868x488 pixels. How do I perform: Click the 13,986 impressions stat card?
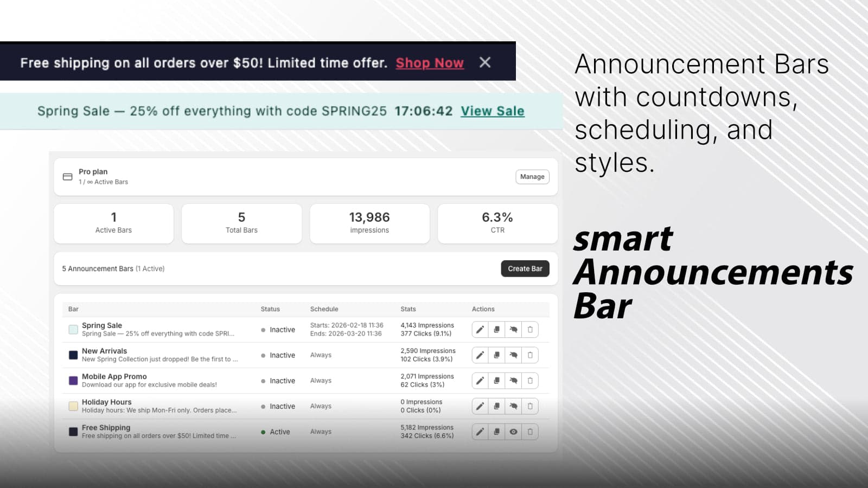pos(369,223)
